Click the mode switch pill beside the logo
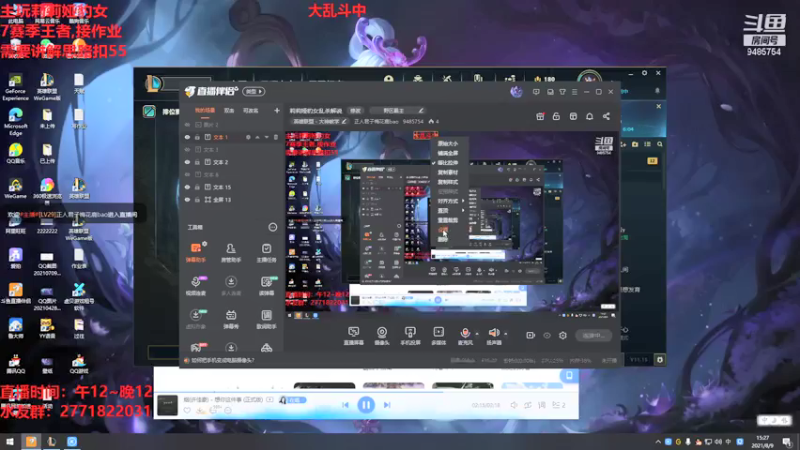The image size is (800, 450). pyautogui.click(x=254, y=91)
